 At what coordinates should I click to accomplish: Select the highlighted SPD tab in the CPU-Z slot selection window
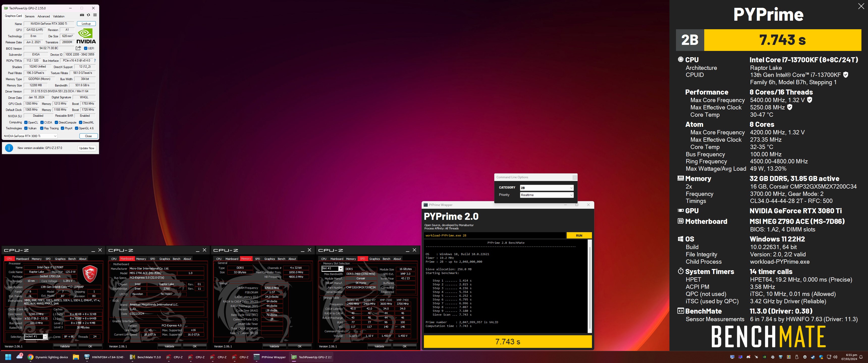pyautogui.click(x=363, y=259)
